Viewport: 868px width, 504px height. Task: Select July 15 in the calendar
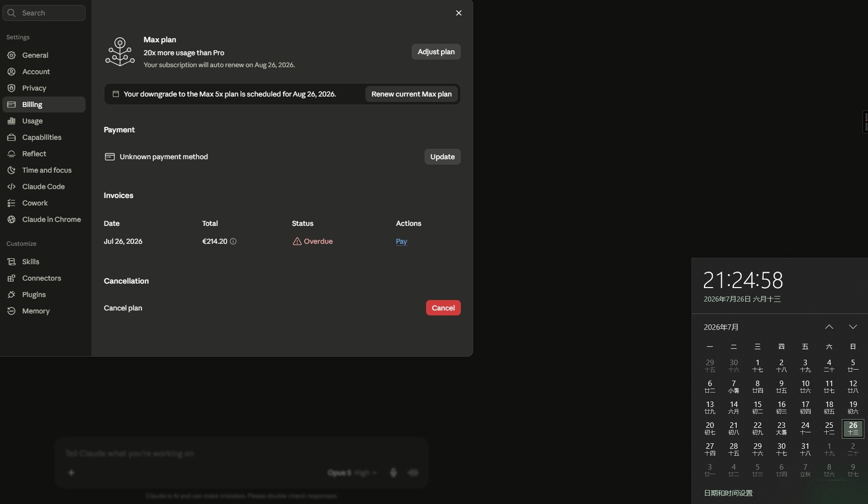point(758,407)
